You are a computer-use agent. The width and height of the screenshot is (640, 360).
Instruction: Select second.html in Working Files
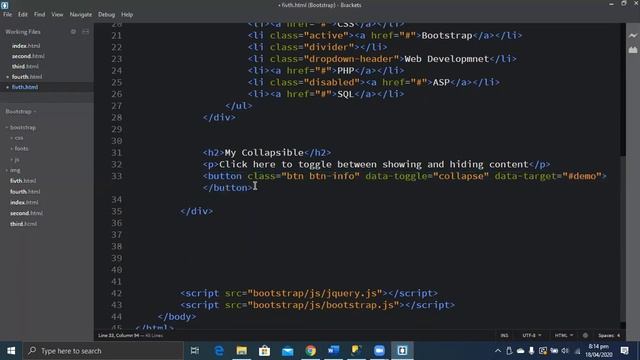pos(28,56)
